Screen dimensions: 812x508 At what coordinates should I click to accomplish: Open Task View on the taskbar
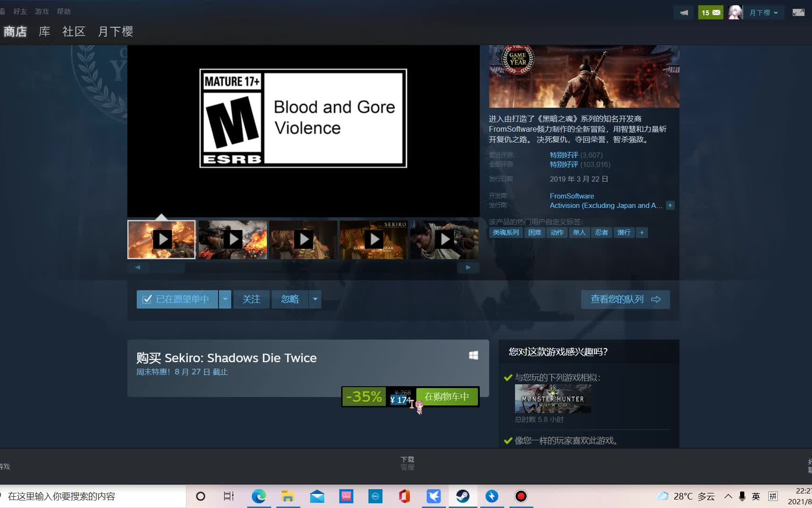(229, 496)
